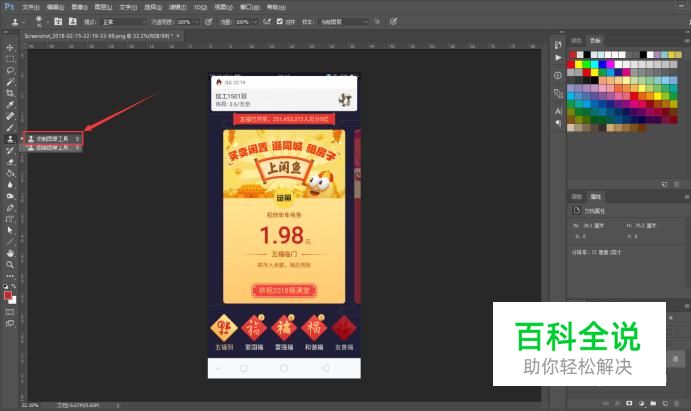Swap foreground and background colors
Screen dimensions: 691x411
click(x=14, y=286)
